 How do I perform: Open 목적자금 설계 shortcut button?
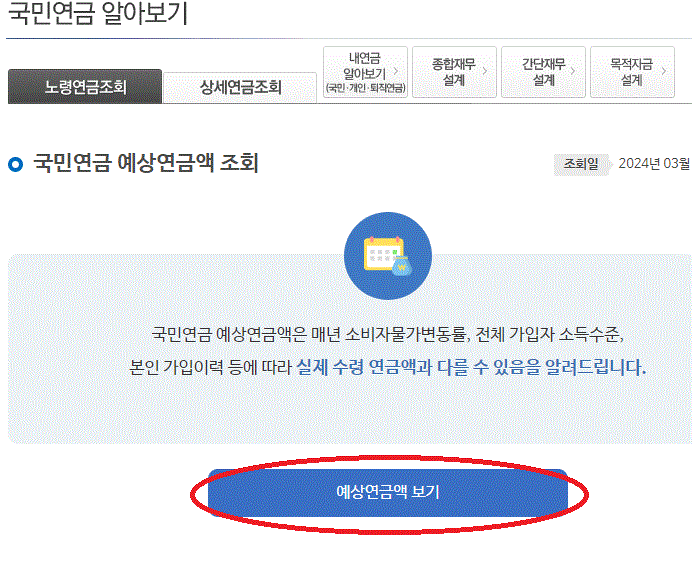click(632, 72)
